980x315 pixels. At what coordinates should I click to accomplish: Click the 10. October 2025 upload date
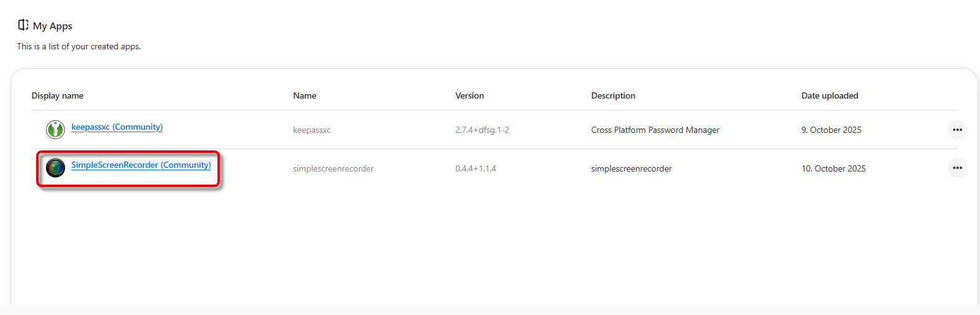833,168
